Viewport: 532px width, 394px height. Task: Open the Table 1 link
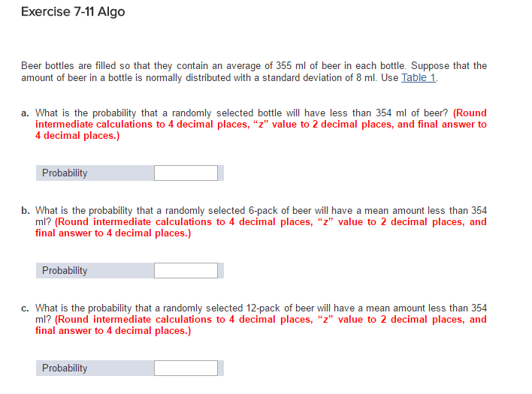point(419,77)
